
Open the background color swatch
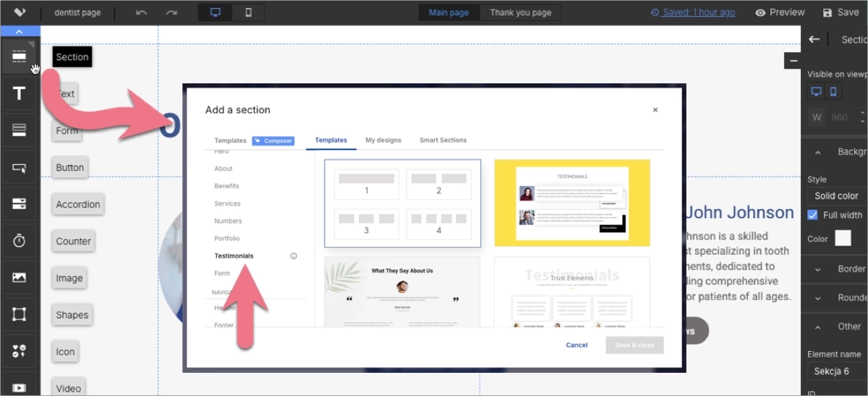[843, 238]
